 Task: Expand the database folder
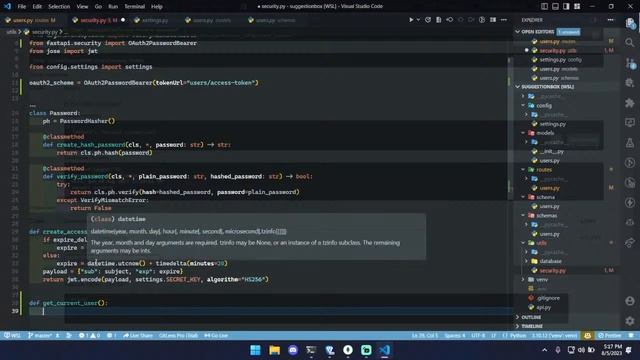click(x=526, y=261)
